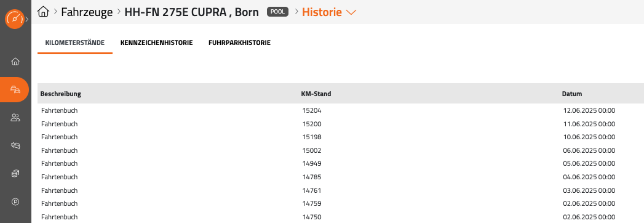644x223 pixels.
Task: Navigate to the Fahrzeuge breadcrumb
Action: (87, 12)
